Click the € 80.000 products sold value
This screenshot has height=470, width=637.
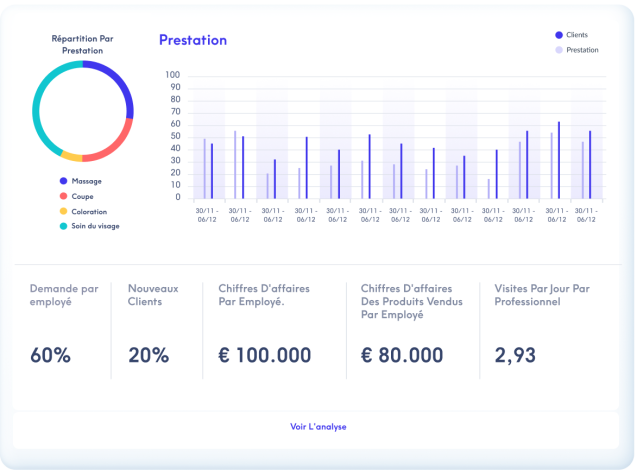pyautogui.click(x=401, y=355)
